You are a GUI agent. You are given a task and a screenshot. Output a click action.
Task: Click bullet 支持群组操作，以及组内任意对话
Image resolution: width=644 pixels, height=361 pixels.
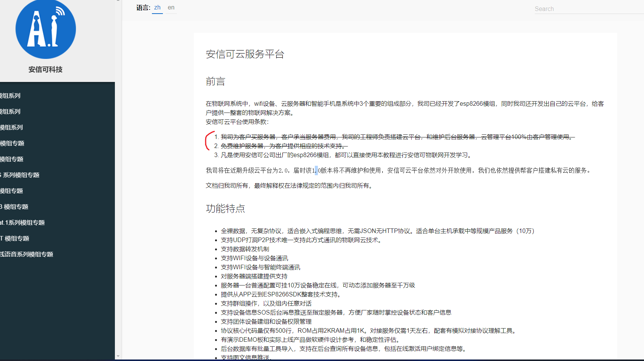(266, 303)
